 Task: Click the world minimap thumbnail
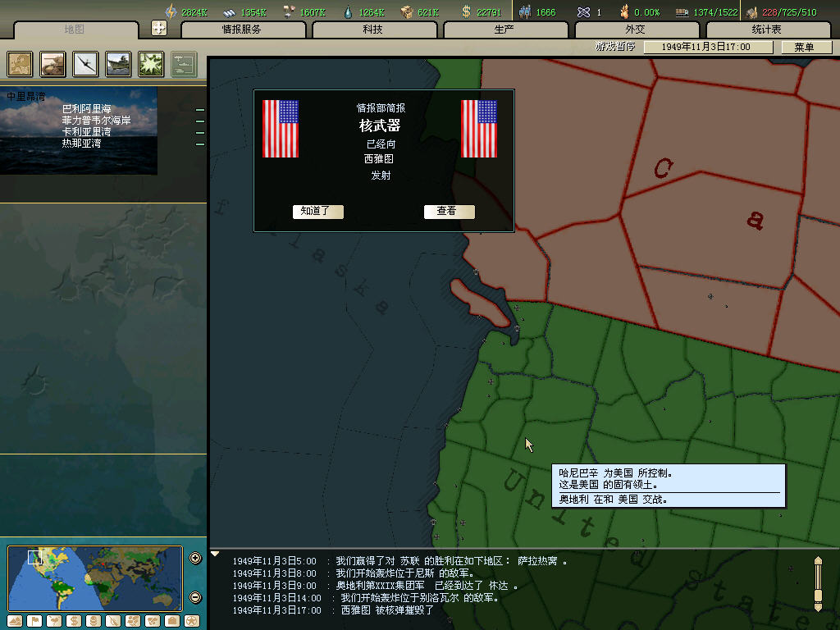click(95, 578)
